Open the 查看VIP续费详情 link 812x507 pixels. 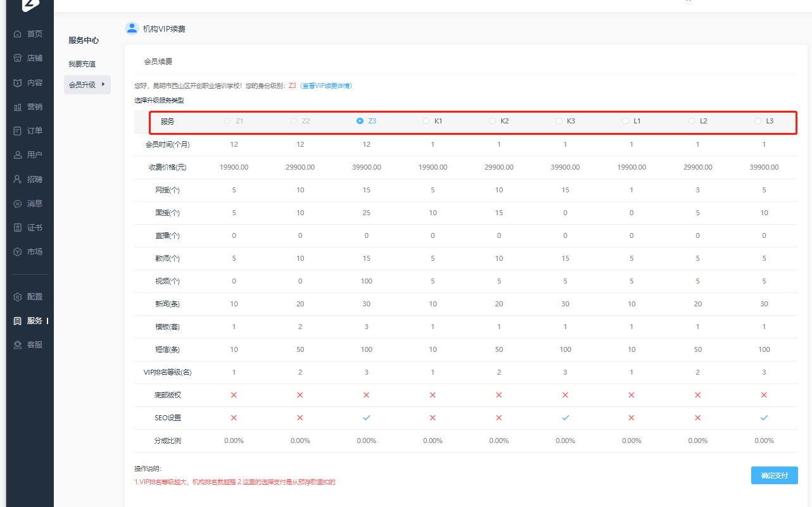(x=326, y=85)
